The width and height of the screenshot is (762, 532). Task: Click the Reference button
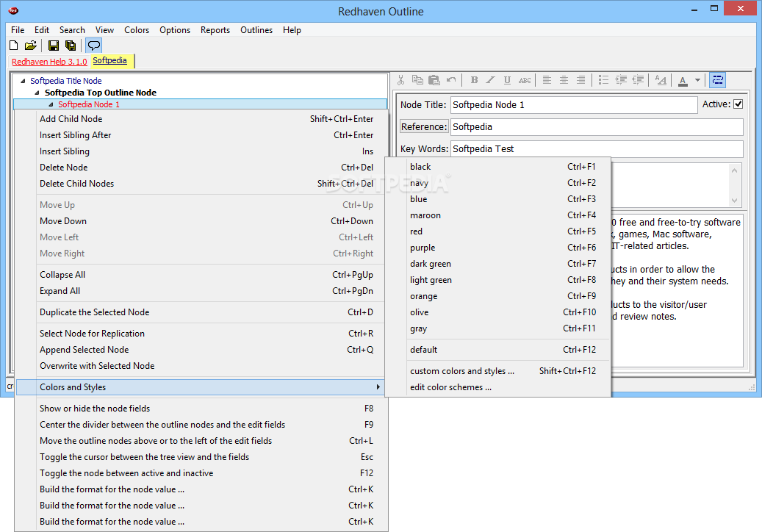point(424,127)
